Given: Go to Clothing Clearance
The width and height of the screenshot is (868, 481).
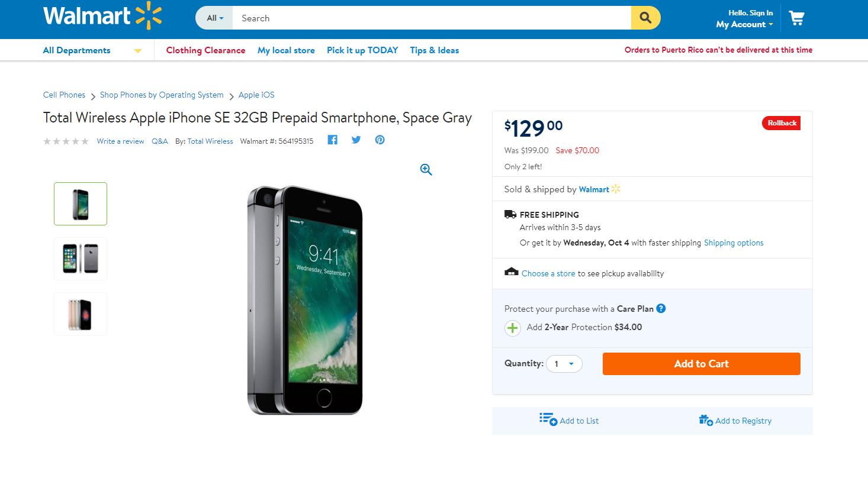Looking at the screenshot, I should pyautogui.click(x=205, y=50).
